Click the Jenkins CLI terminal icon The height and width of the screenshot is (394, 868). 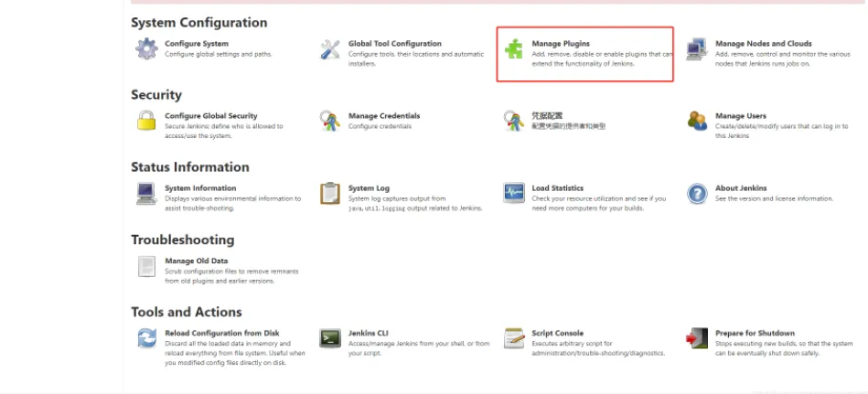(x=330, y=338)
